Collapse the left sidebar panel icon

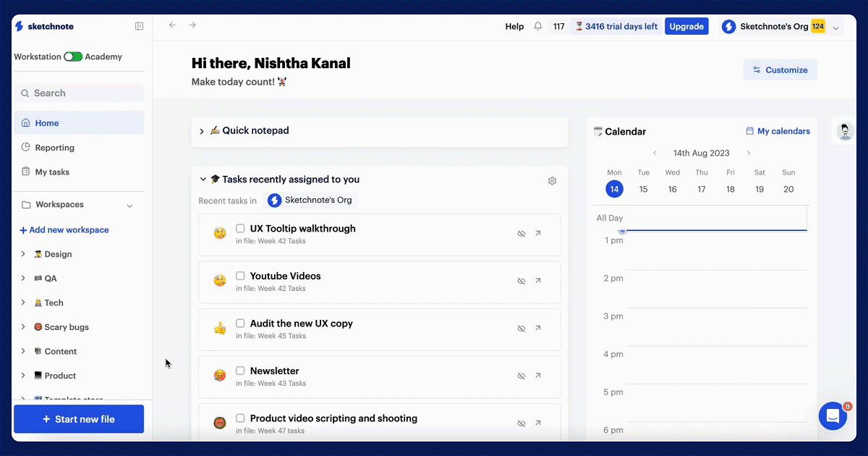pos(140,27)
